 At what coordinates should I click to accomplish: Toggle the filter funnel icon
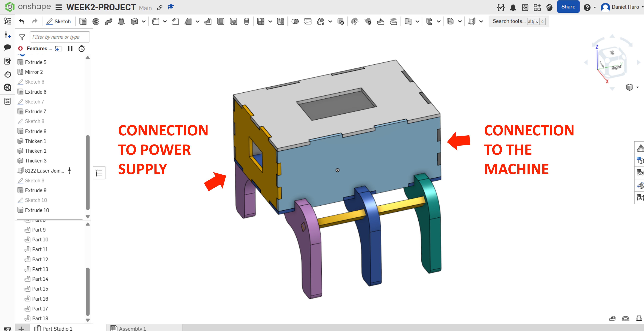(x=22, y=37)
